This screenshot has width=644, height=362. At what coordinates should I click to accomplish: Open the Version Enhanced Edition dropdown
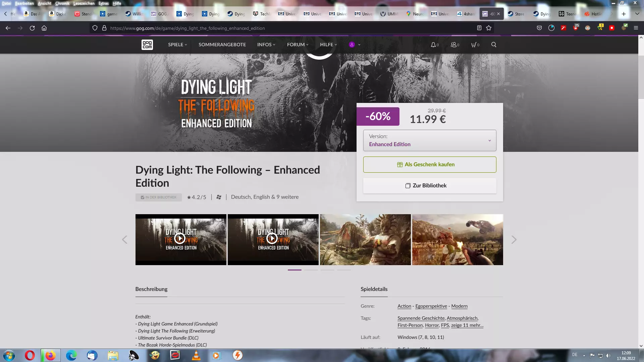coord(430,140)
